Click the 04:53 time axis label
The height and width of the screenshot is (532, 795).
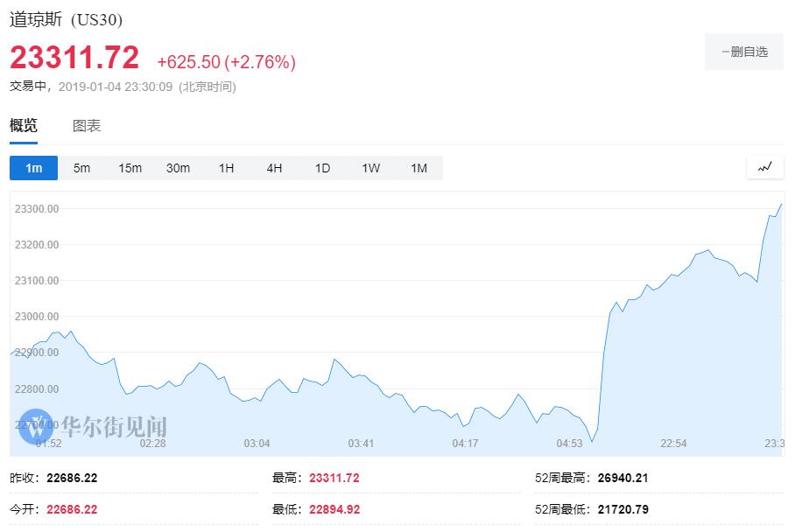point(569,444)
